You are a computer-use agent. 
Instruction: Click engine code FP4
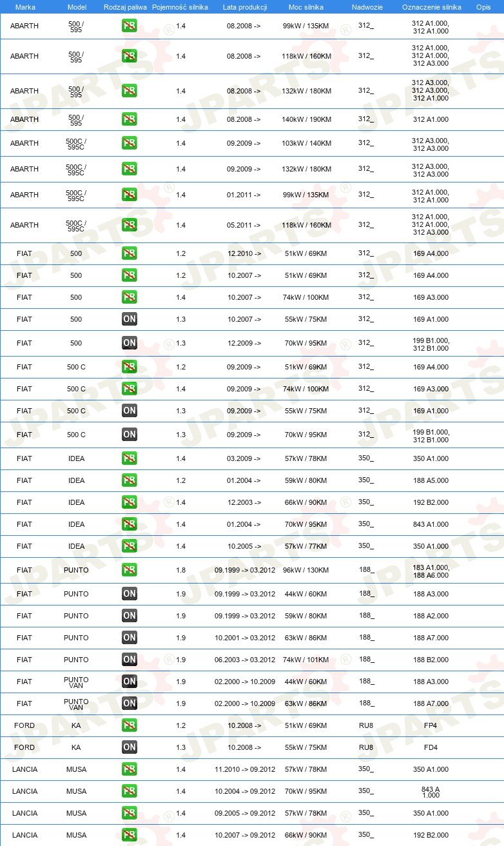[x=431, y=725]
